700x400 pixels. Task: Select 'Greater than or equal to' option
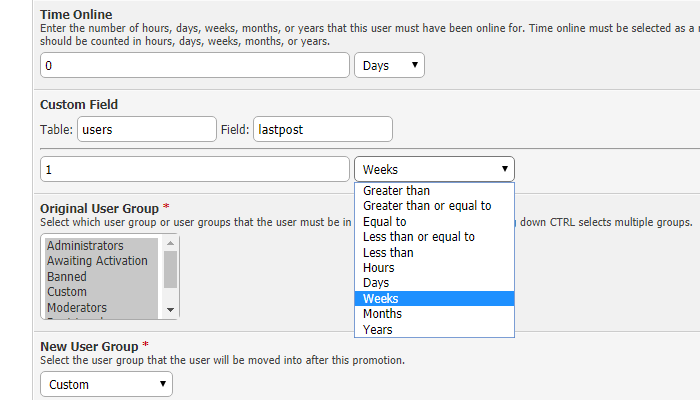427,206
